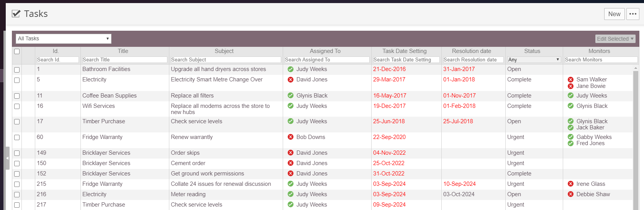Click green check icon beside Fred Jones

[571, 143]
